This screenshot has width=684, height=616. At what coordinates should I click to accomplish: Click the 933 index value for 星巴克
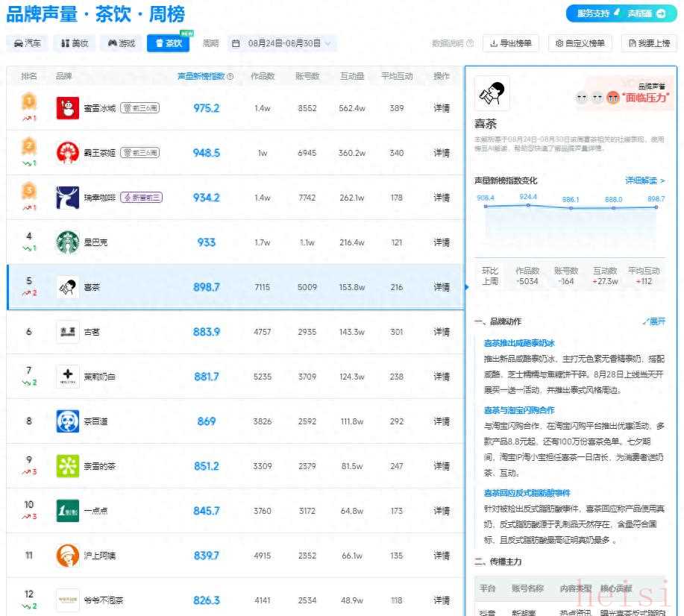207,242
